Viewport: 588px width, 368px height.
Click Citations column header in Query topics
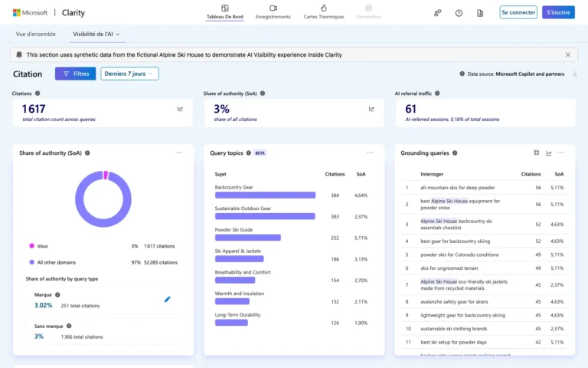click(335, 174)
